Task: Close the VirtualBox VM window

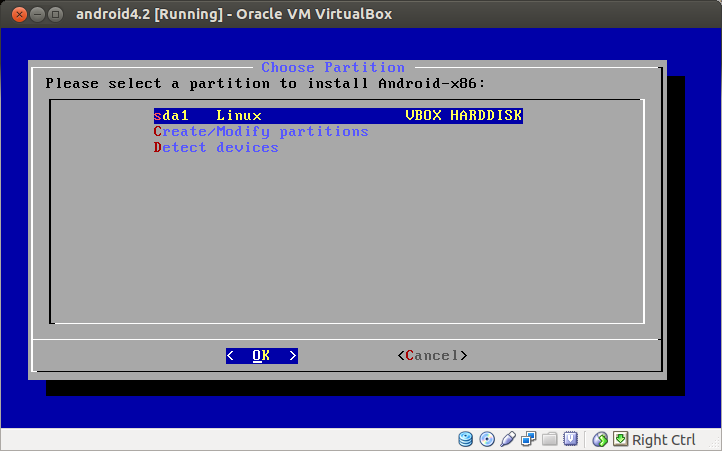Action: [x=15, y=14]
